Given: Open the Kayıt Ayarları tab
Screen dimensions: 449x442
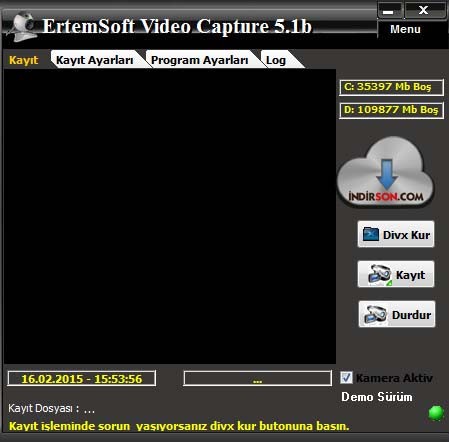Looking at the screenshot, I should pos(95,60).
